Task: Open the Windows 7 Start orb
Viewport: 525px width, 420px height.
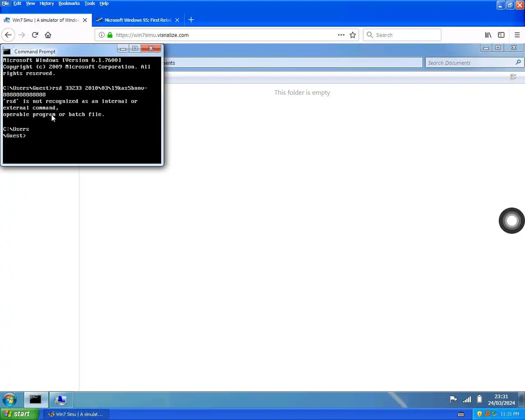Action: click(x=10, y=399)
